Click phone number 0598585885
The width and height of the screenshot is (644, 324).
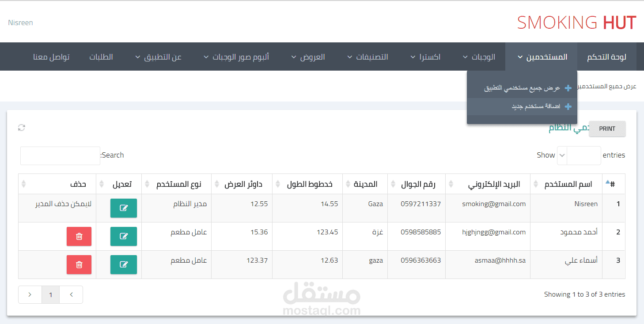coord(421,232)
